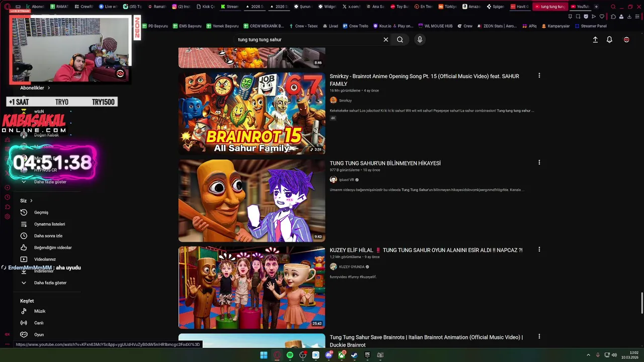Open Abonelikler section chevron
Image resolution: width=644 pixels, height=362 pixels.
pyautogui.click(x=49, y=88)
